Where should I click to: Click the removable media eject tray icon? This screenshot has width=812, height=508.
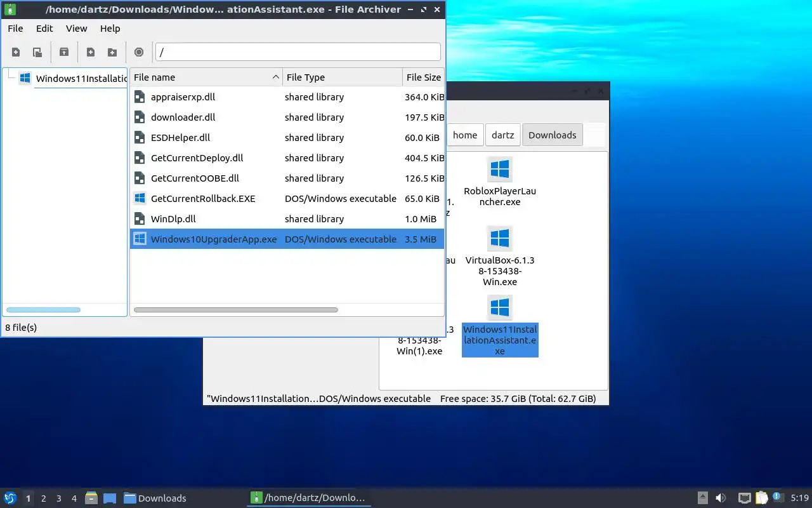(703, 498)
